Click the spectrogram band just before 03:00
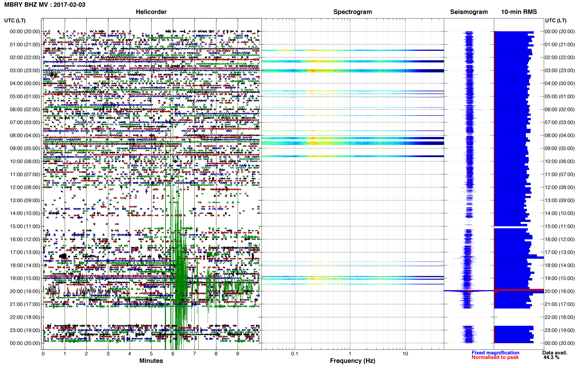This screenshot has width=588, height=368. pos(353,71)
